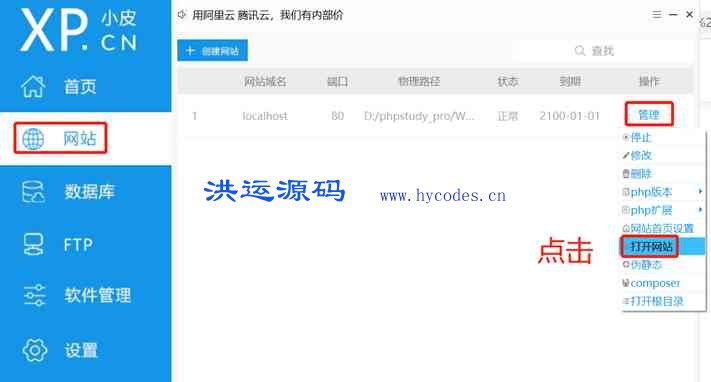Viewport: 711px width, 382px height.
Task: Expand the php版本 submenu
Action: click(662, 192)
